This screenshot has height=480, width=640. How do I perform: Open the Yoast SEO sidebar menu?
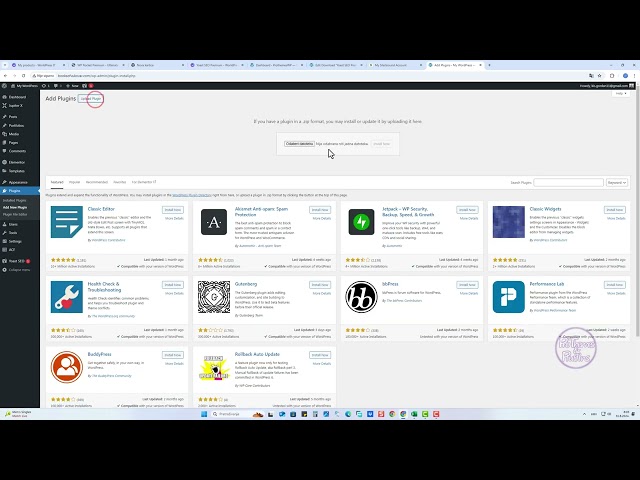[17, 261]
